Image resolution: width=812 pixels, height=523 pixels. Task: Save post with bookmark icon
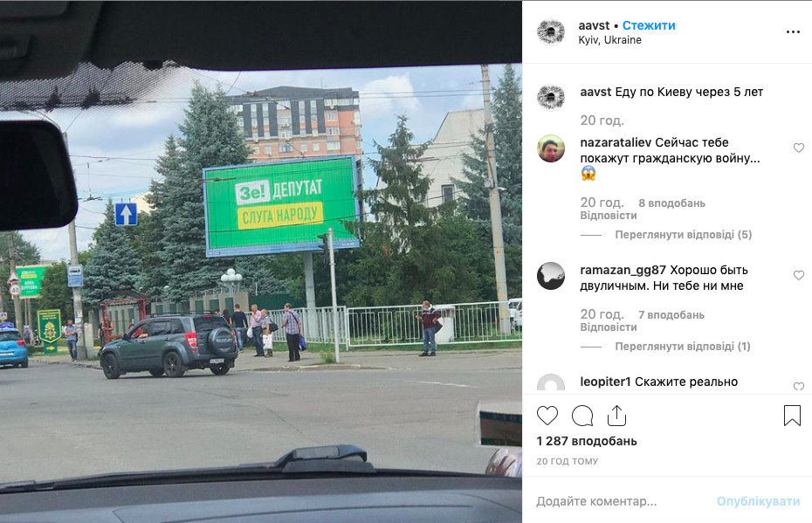[792, 416]
